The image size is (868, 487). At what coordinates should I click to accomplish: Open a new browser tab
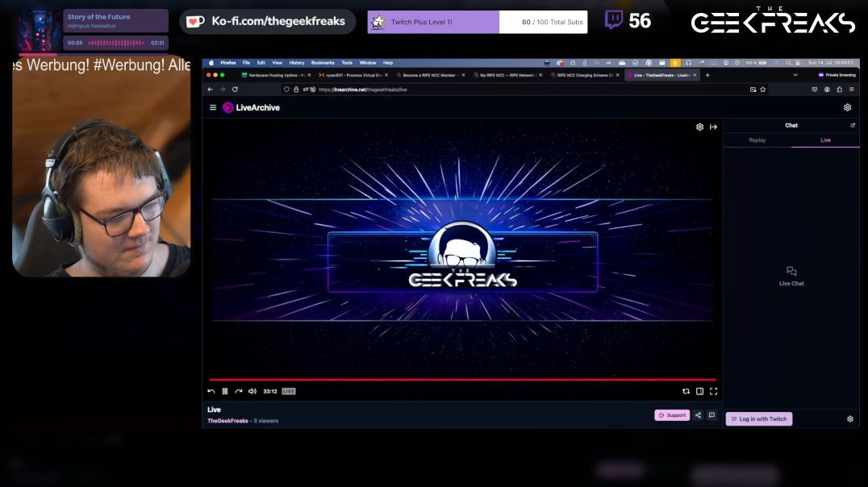tap(707, 75)
